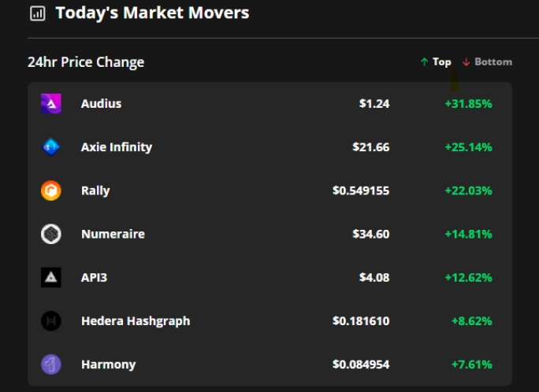Click the red down arrow beside Bottom
The image size is (539, 392).
coord(467,61)
